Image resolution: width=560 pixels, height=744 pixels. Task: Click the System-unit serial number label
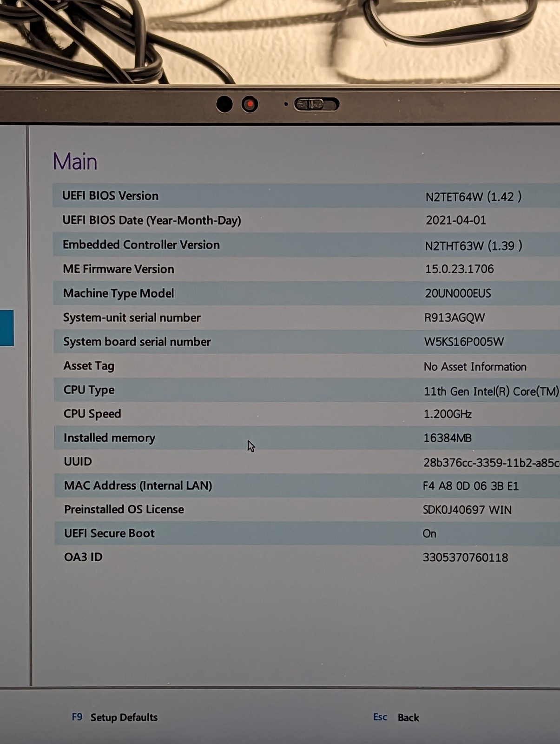click(x=132, y=318)
